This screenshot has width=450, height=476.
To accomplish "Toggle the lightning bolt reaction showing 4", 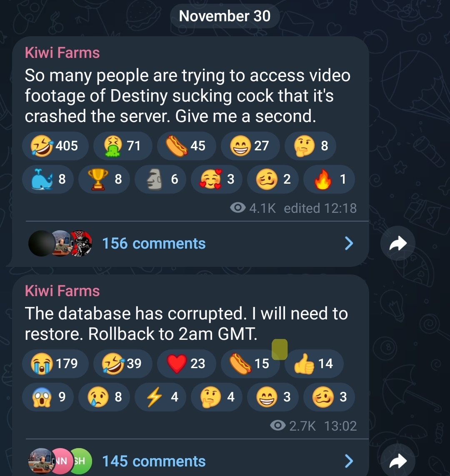I will (160, 397).
